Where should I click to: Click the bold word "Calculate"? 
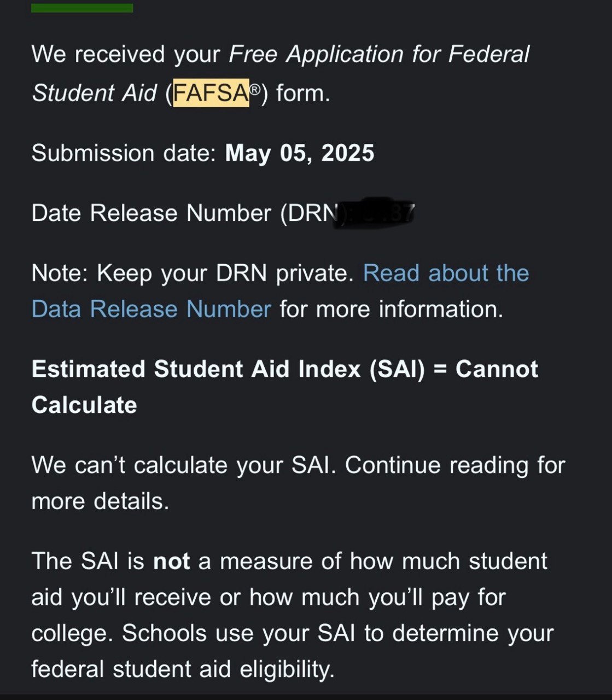[x=84, y=405]
